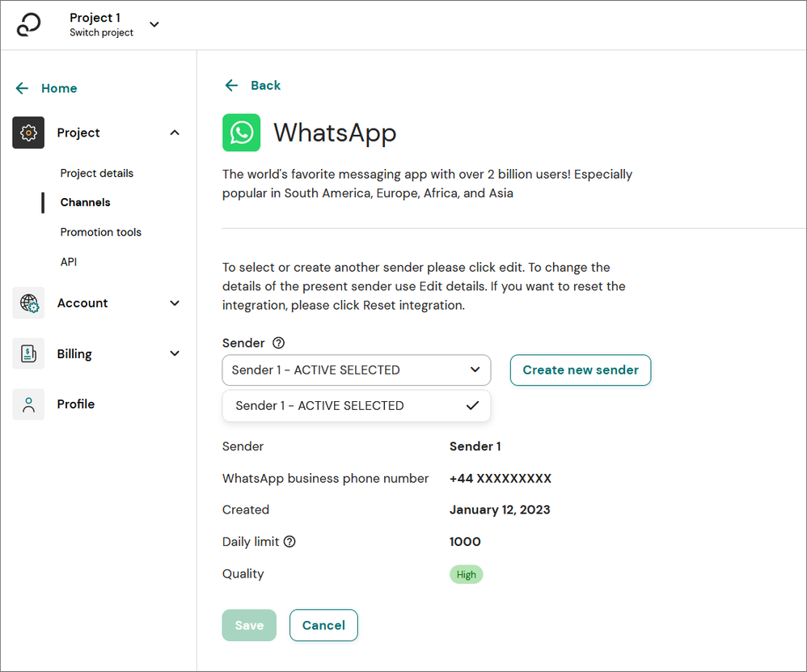Go to Home in the sidebar
The width and height of the screenshot is (807, 672).
click(59, 88)
